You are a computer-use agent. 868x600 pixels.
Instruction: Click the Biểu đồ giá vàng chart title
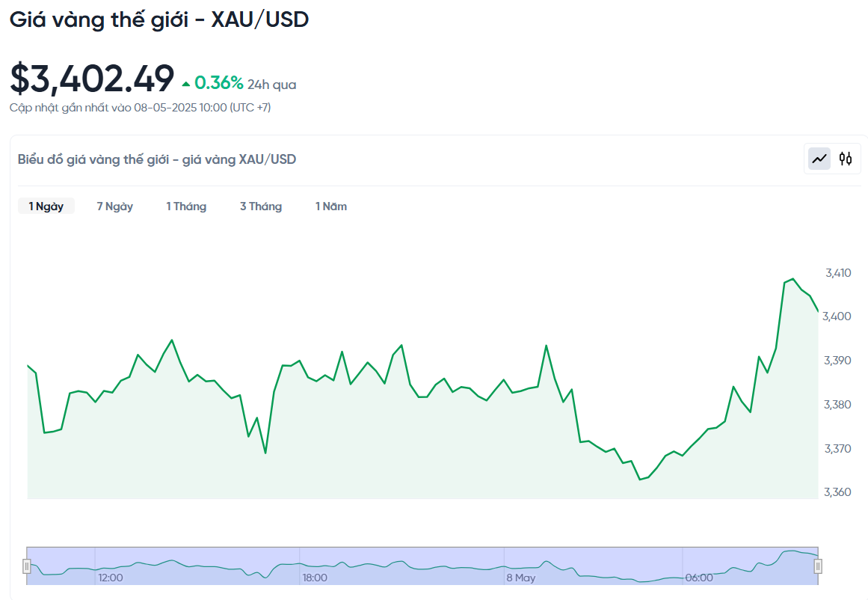click(157, 159)
